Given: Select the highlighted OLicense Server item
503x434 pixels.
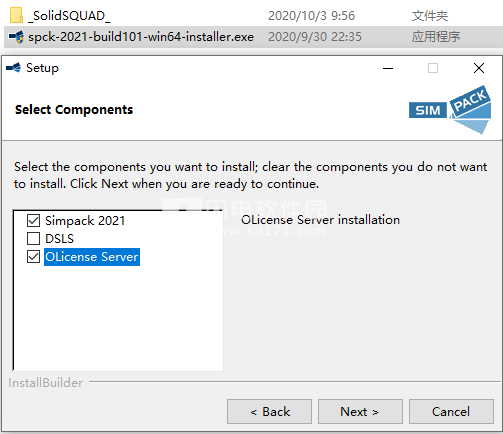Looking at the screenshot, I should tap(92, 257).
